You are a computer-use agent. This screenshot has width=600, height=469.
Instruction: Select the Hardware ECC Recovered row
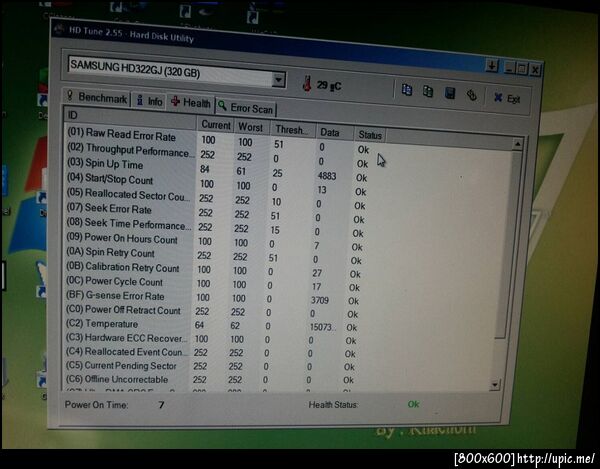(x=210, y=339)
